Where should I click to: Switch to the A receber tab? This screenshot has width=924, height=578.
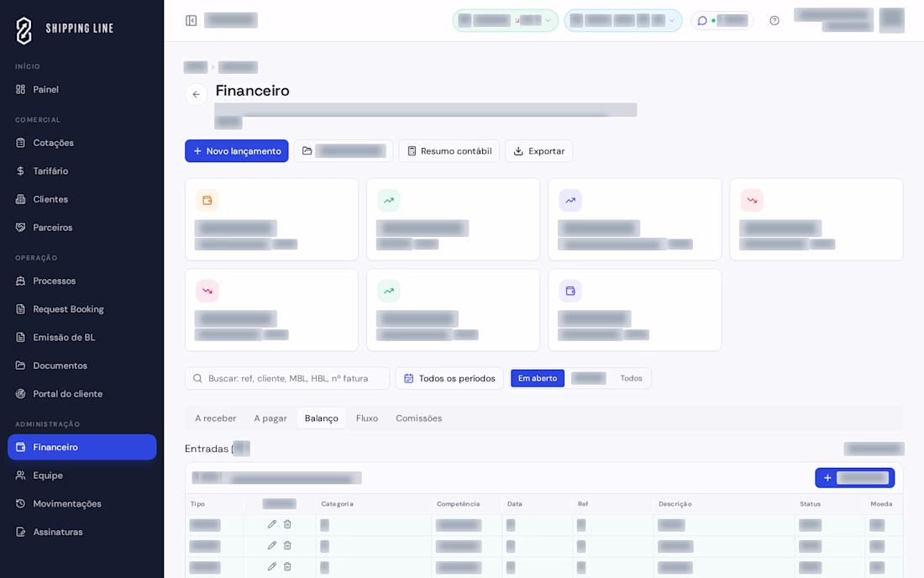216,418
